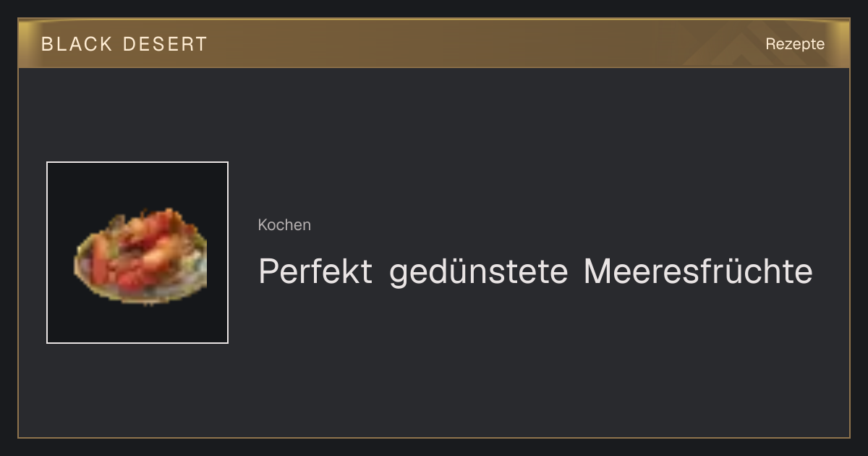Click the white-framed item thumbnail box
The width and height of the screenshot is (868, 456).
[x=137, y=253]
